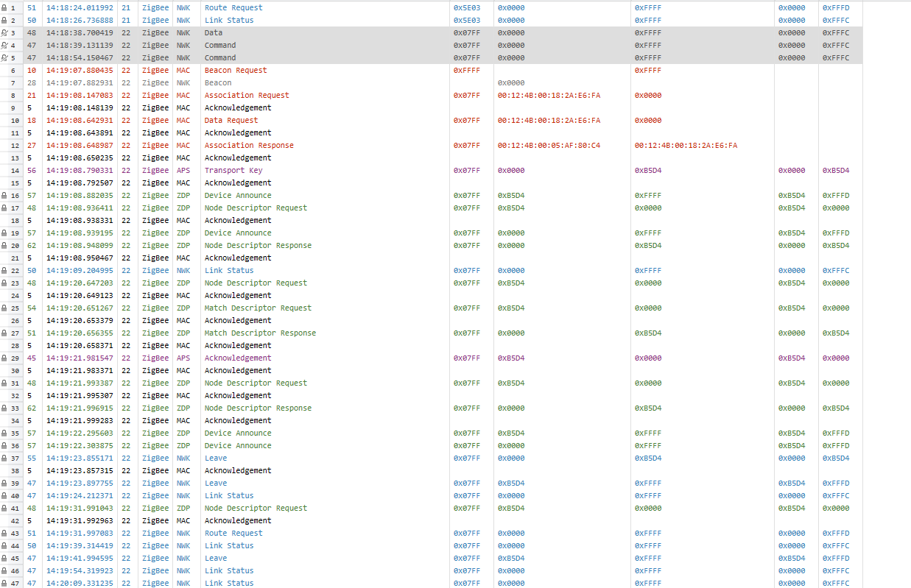Click the lock icon on packet row 19
911x588 pixels.
tap(4, 233)
